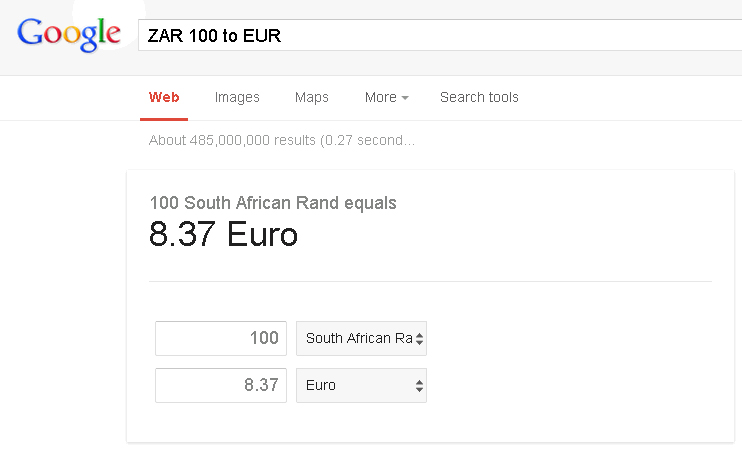The width and height of the screenshot is (742, 449).
Task: Focus the search box with ZAR query
Action: click(440, 36)
